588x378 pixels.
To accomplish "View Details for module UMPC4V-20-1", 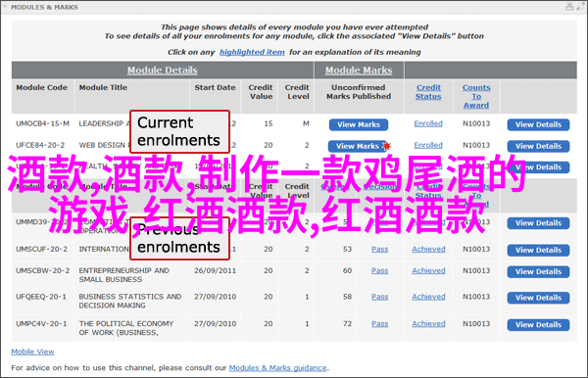I will (x=538, y=325).
